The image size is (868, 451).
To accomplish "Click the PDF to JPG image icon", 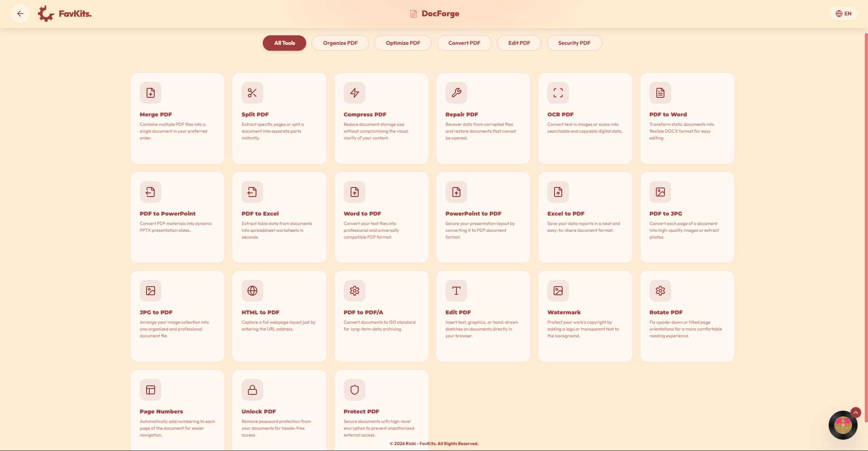I will 660,192.
